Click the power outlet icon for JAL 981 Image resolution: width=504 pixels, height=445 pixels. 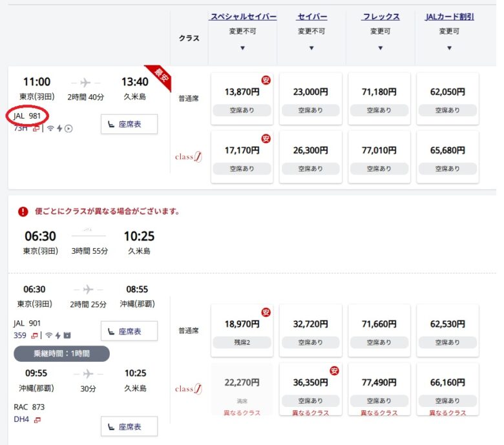tap(59, 129)
